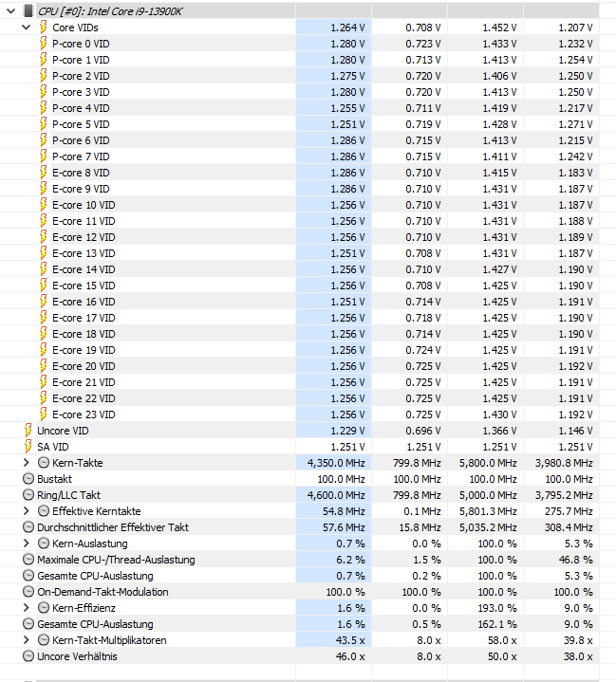616x682 pixels.
Task: Click the voltage icon of E-core 23 VID
Action: (x=43, y=415)
